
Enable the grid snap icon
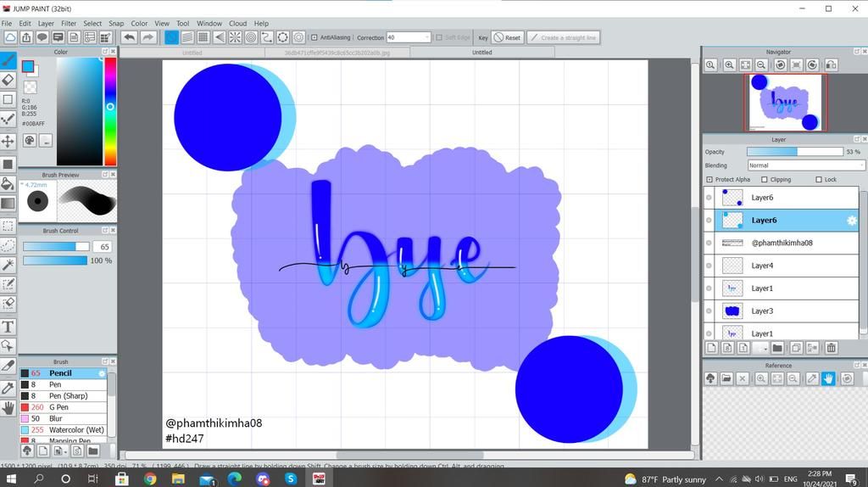203,37
